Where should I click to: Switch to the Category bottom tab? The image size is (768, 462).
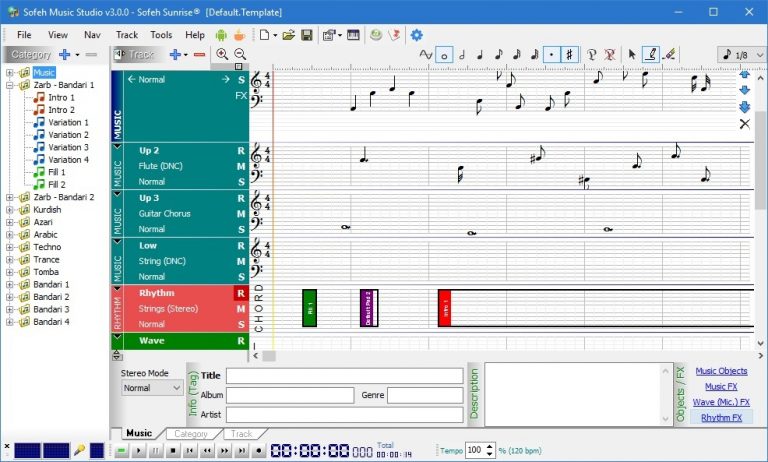(191, 434)
